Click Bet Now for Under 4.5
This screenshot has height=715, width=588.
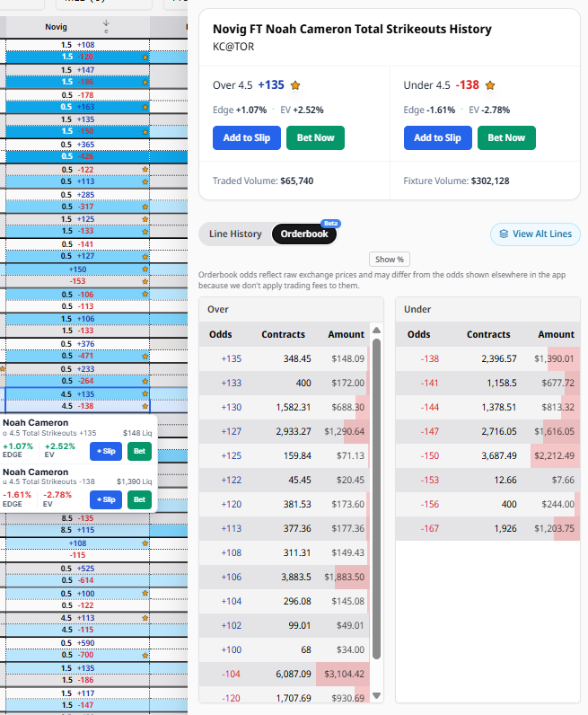pyautogui.click(x=506, y=137)
